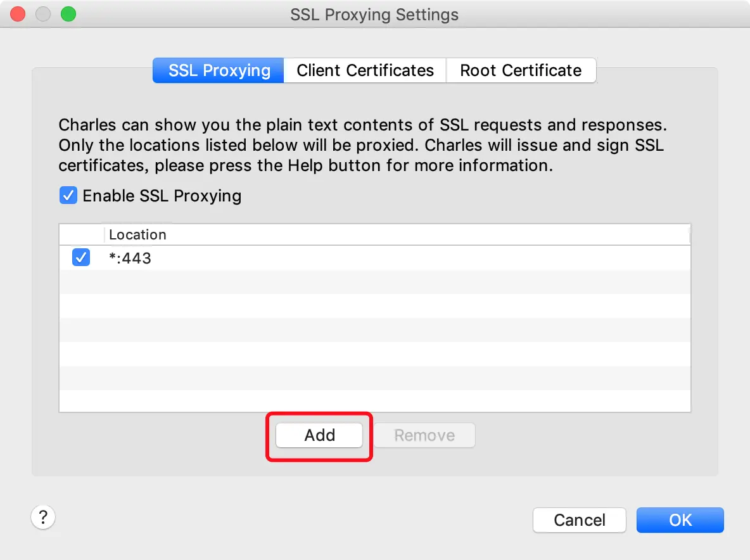Switch to the SSL Proxying tab
750x560 pixels.
click(219, 70)
